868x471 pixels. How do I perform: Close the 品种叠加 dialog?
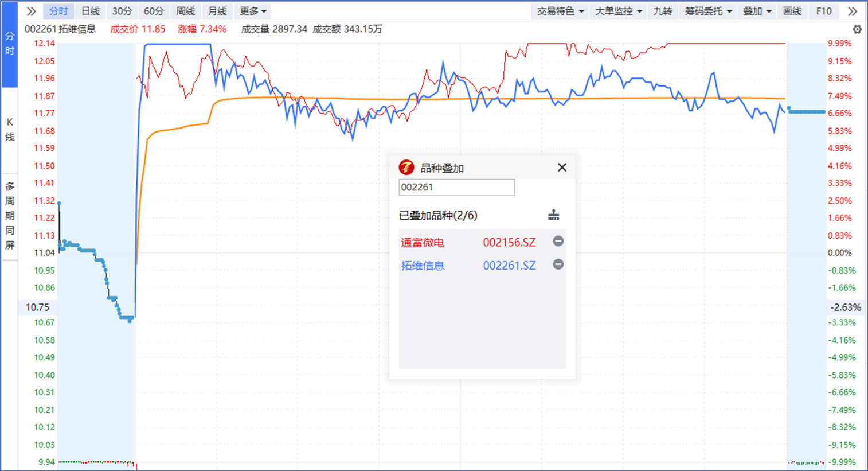pyautogui.click(x=562, y=168)
